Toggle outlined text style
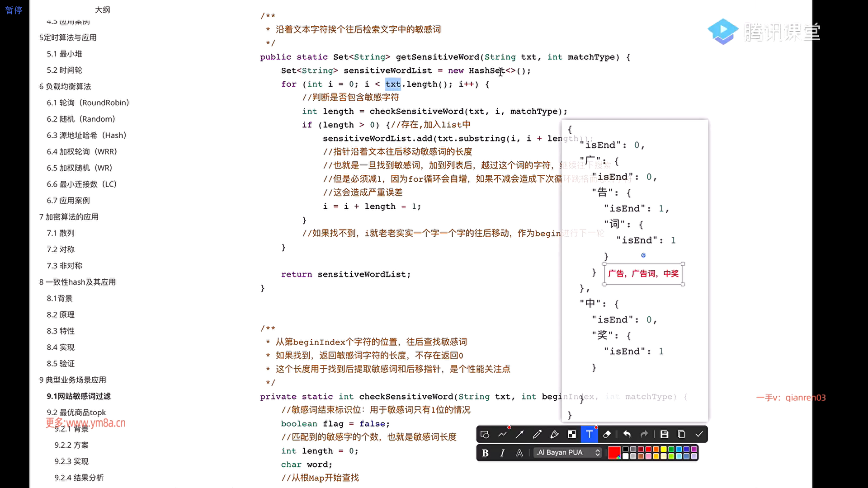 tap(519, 453)
